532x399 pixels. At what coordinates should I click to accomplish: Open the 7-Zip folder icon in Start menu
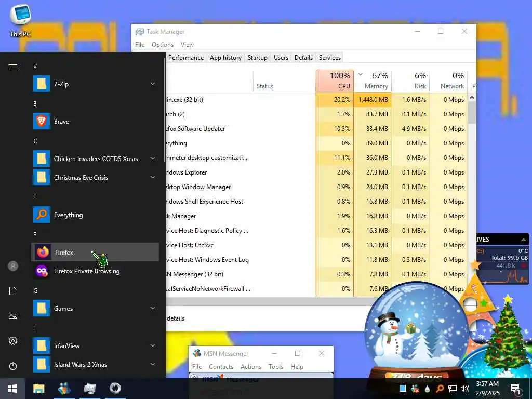[42, 84]
